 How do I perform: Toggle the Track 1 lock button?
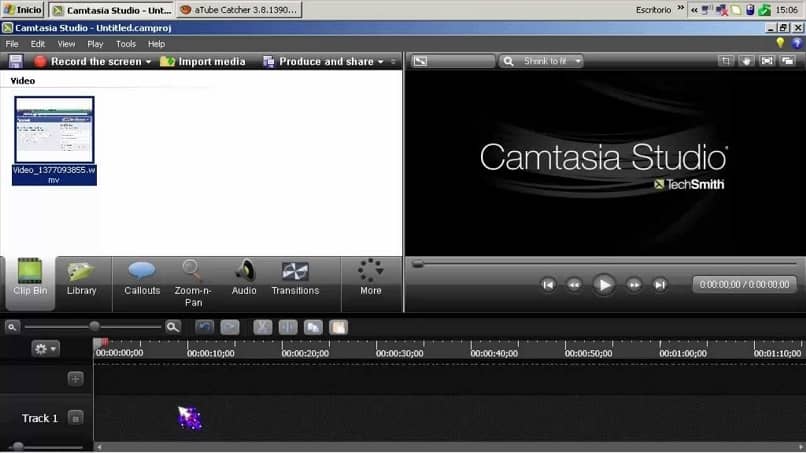(76, 418)
